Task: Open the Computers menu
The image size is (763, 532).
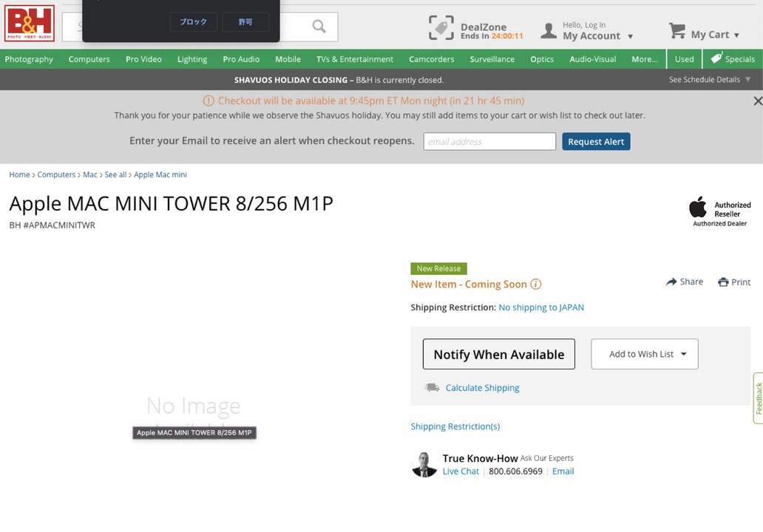Action: click(89, 59)
